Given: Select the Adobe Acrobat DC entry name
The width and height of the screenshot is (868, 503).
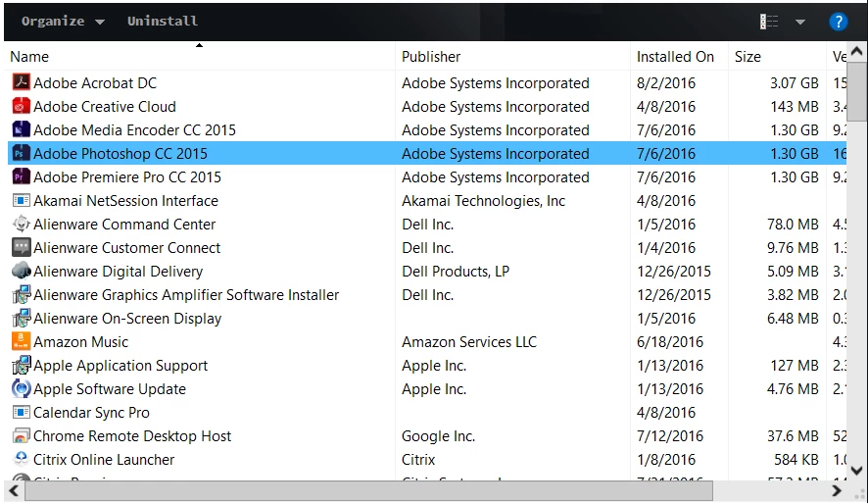Looking at the screenshot, I should [x=95, y=83].
